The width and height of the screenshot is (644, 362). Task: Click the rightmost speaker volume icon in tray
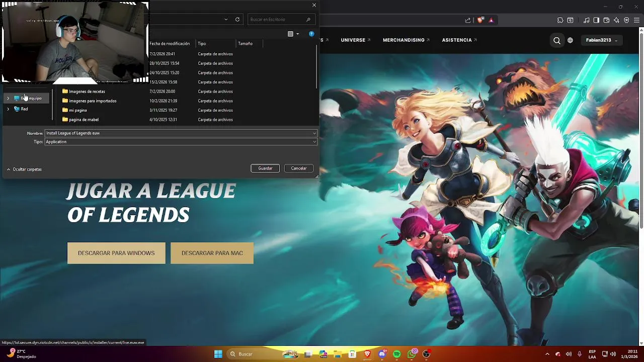(613, 354)
